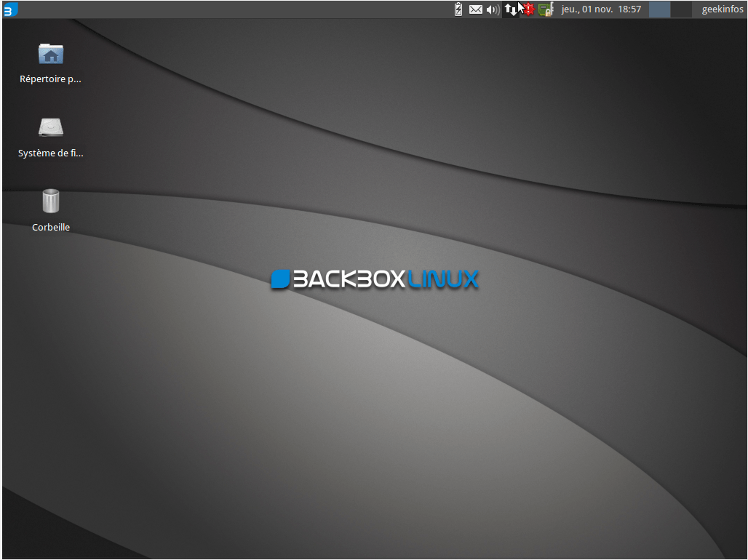The width and height of the screenshot is (748, 560).
Task: Click the "Corbeille" text label
Action: (51, 228)
